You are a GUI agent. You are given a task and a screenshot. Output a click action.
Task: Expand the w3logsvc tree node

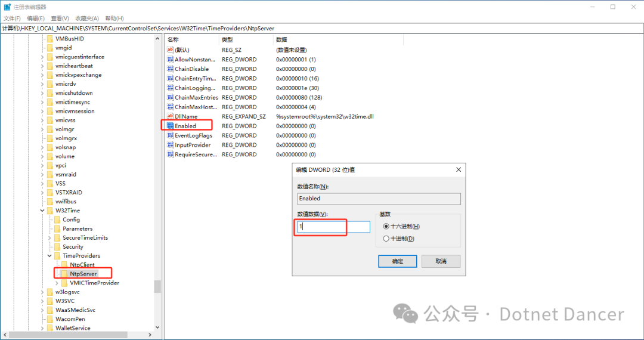click(x=42, y=292)
